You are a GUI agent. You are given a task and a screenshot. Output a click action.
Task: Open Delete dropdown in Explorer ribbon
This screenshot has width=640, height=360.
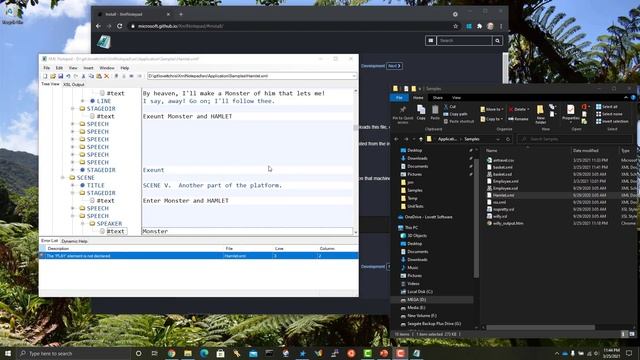tap(518, 109)
